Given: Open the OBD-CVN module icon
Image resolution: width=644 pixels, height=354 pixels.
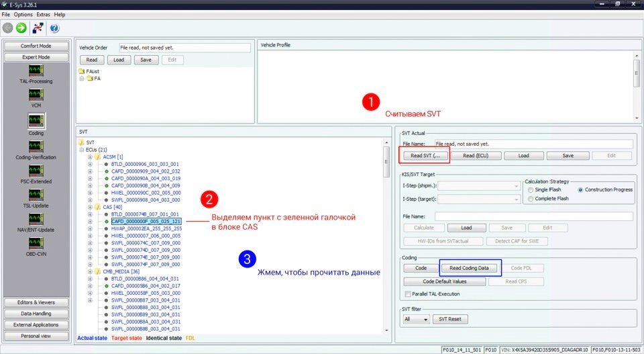Looking at the screenshot, I should coord(36,243).
